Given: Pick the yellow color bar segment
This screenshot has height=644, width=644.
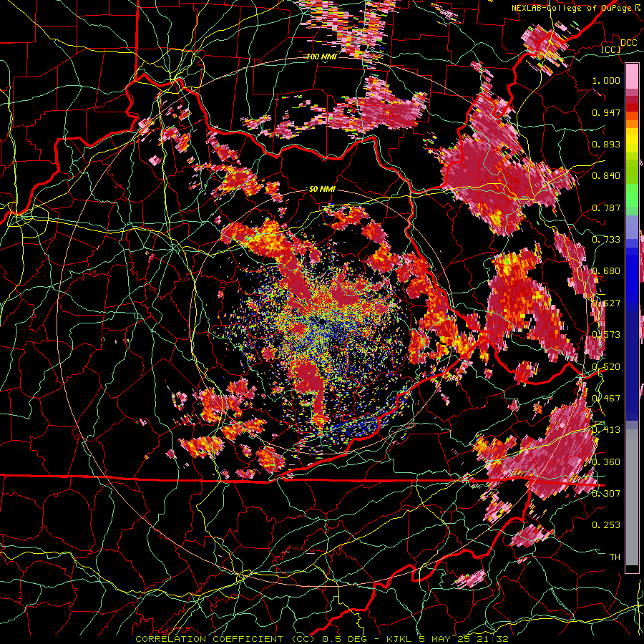Looking at the screenshot, I should (632, 141).
